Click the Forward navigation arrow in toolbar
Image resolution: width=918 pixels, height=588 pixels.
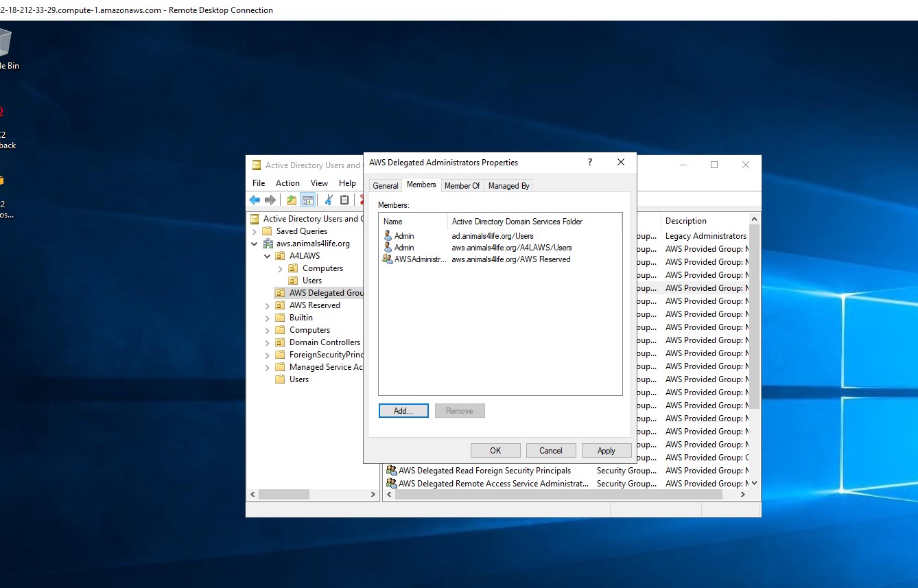click(270, 200)
